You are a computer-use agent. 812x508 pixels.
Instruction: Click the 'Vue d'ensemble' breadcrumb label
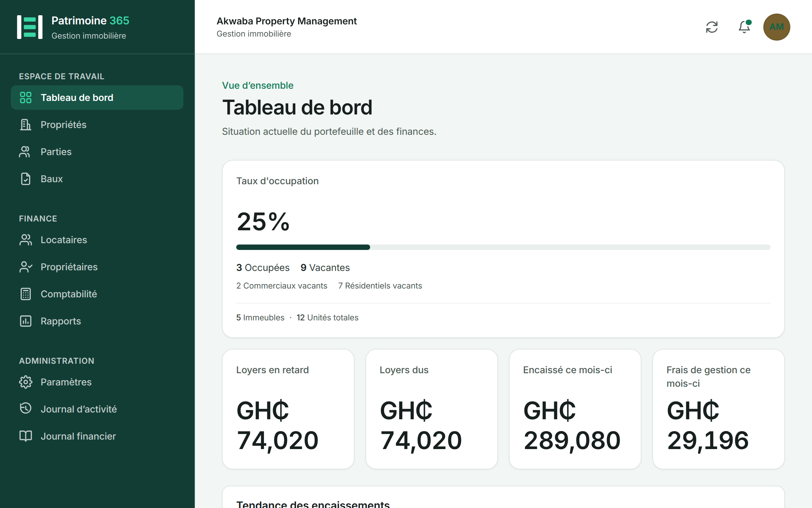(x=258, y=85)
